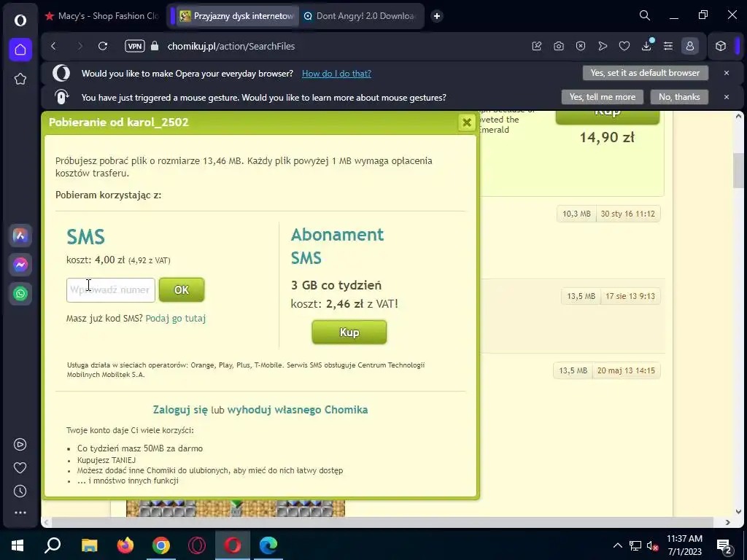This screenshot has width=747, height=560.
Task: Dismiss the mouse gesture prompt bar
Action: [727, 97]
